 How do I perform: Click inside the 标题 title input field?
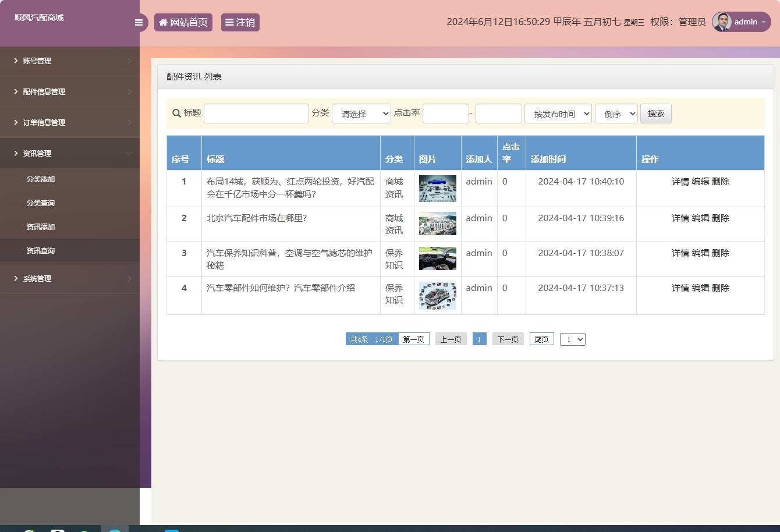[x=256, y=113]
